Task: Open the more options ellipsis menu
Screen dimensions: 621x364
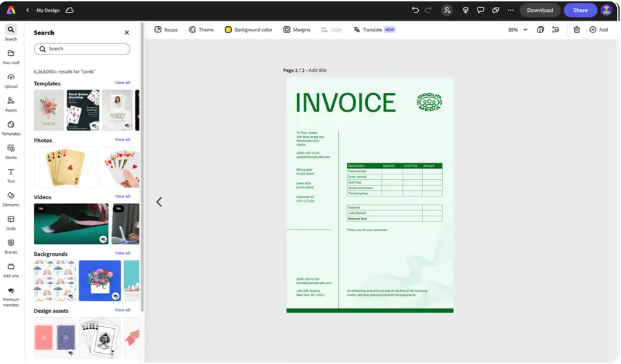Action: pyautogui.click(x=511, y=10)
